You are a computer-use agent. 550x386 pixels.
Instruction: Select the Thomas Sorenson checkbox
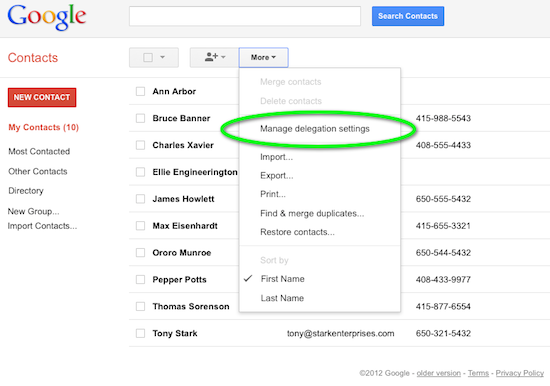click(x=140, y=306)
